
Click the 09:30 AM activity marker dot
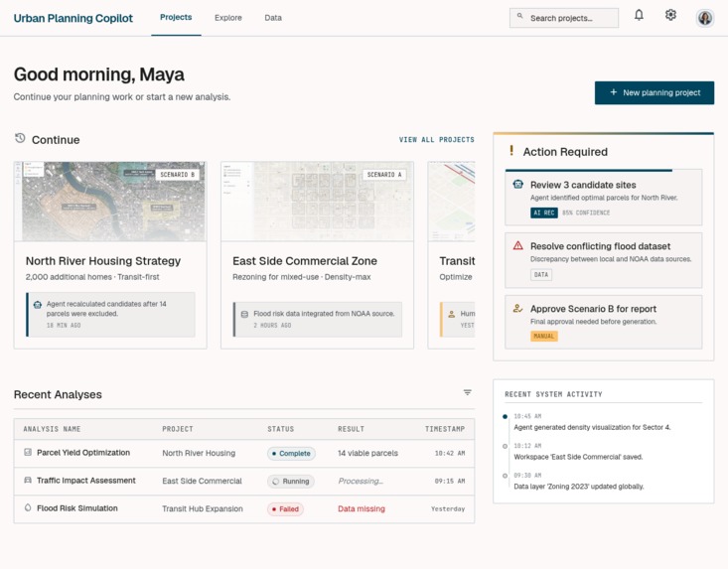[x=506, y=476]
